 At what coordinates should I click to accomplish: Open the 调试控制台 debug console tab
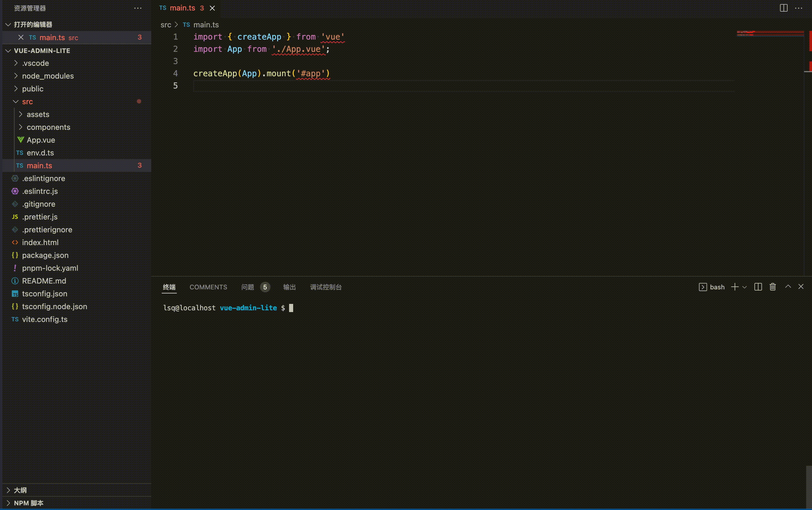[326, 287]
